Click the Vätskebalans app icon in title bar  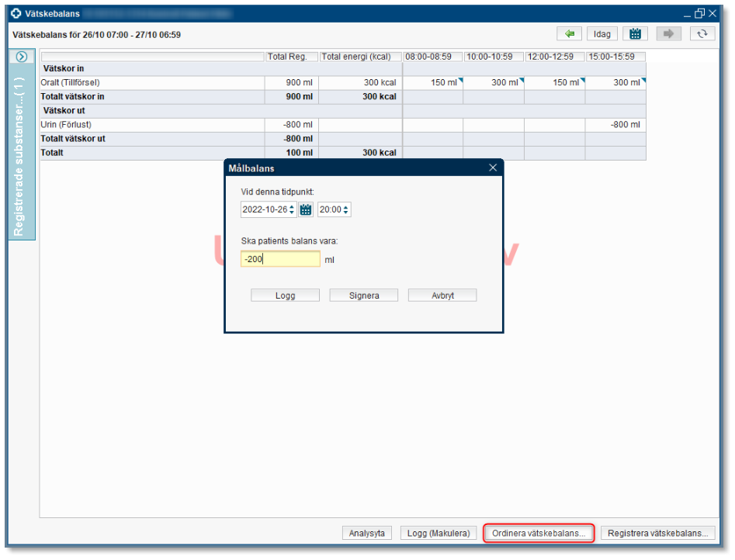[16, 13]
